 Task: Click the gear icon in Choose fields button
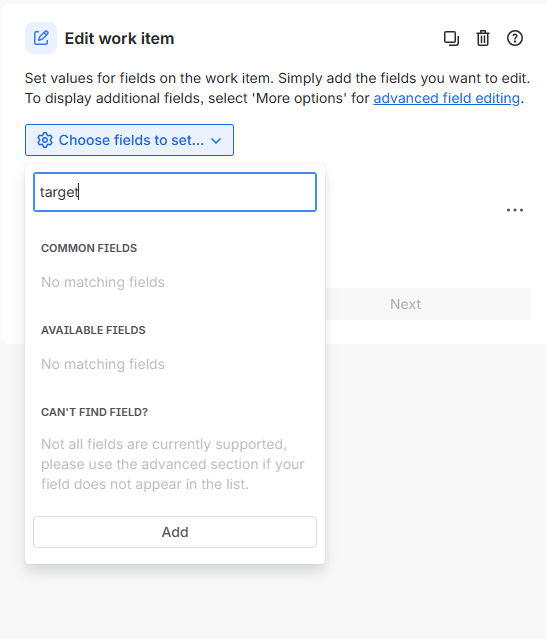point(45,140)
